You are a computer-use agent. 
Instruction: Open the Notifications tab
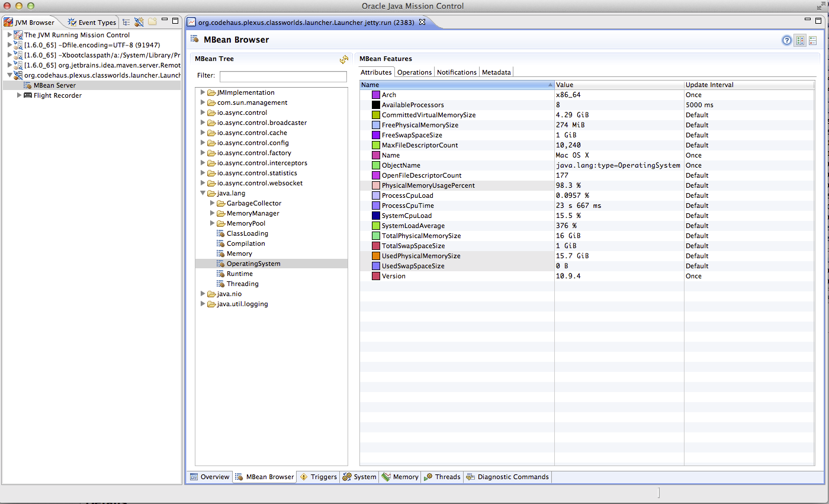coord(457,72)
